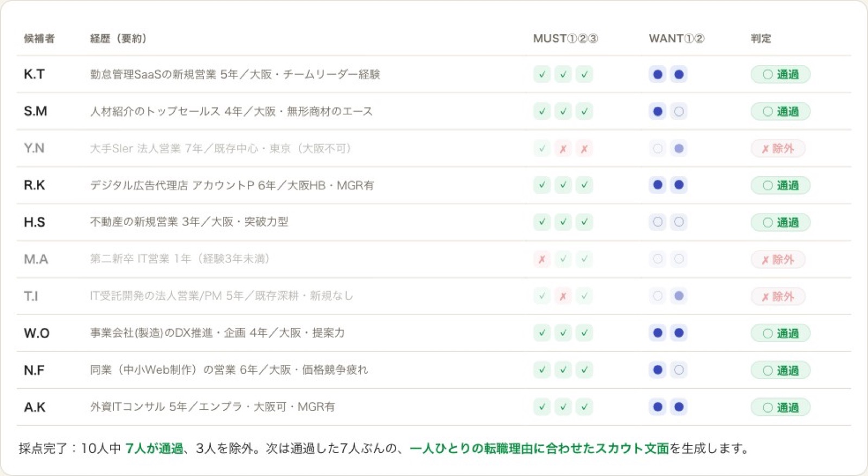Click the 除外 badge in T.I row
This screenshot has height=476, width=868.
777,297
